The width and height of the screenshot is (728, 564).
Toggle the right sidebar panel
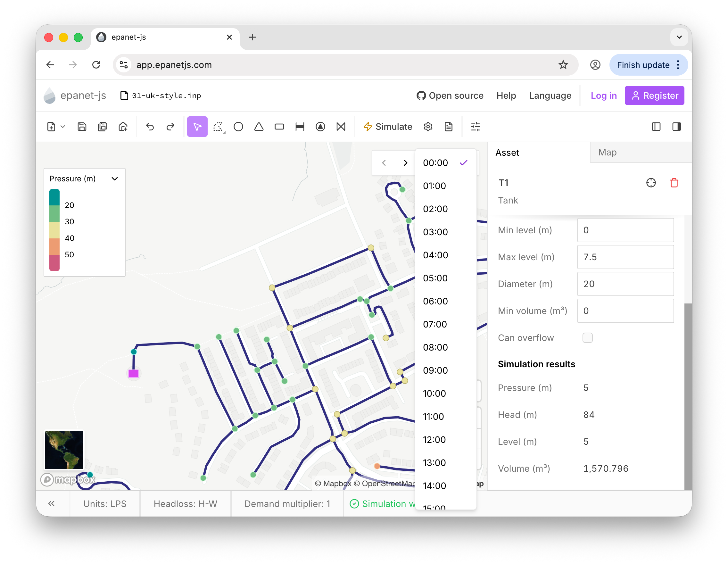tap(677, 127)
